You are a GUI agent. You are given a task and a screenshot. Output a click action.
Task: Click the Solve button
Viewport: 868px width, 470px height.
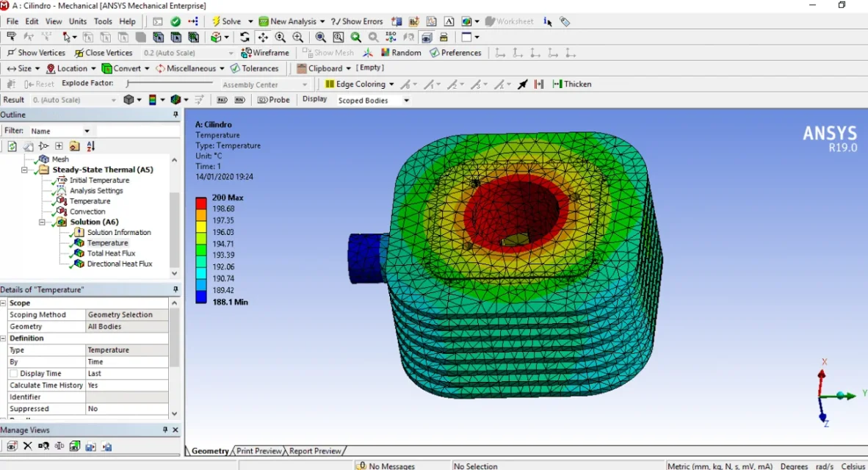[226, 21]
